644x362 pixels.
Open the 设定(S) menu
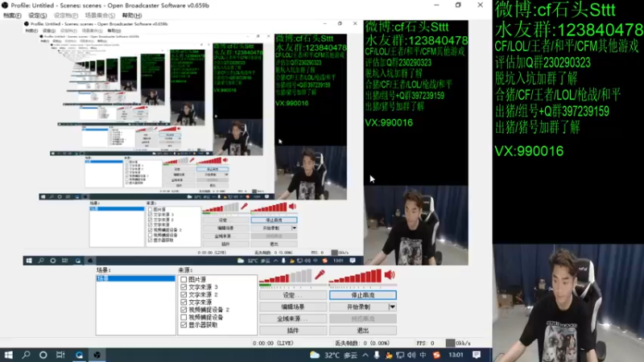pos(37,15)
